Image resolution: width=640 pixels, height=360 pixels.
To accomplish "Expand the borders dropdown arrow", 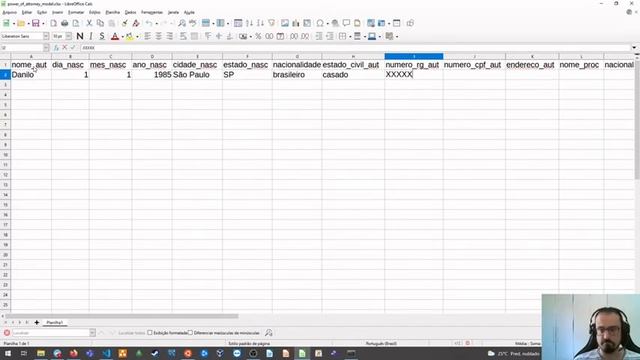I will pos(350,37).
